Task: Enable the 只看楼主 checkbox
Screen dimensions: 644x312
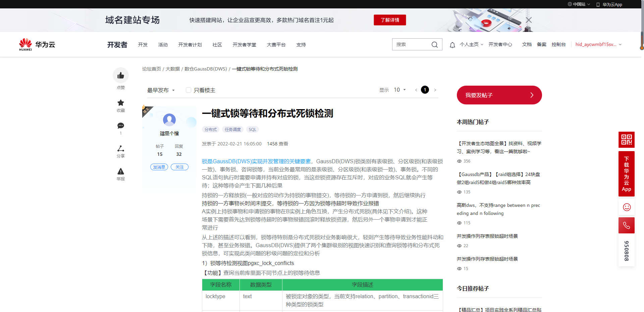Action: (x=188, y=90)
